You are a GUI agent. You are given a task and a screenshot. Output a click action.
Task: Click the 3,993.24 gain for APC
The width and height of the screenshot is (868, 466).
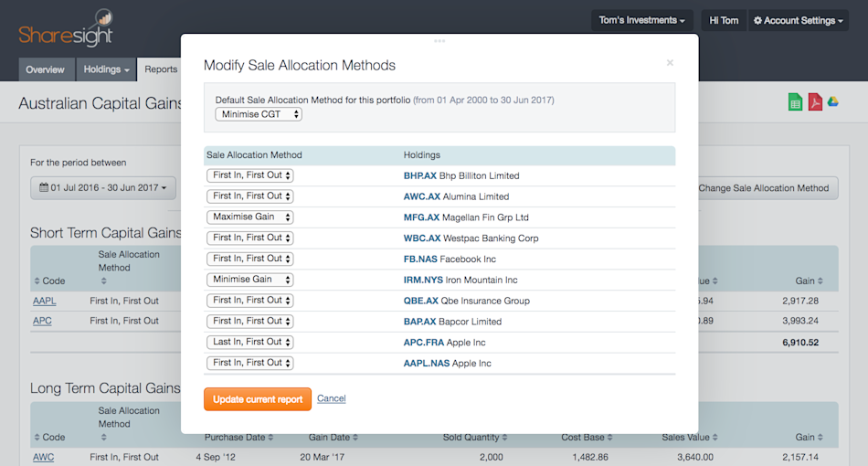click(799, 321)
